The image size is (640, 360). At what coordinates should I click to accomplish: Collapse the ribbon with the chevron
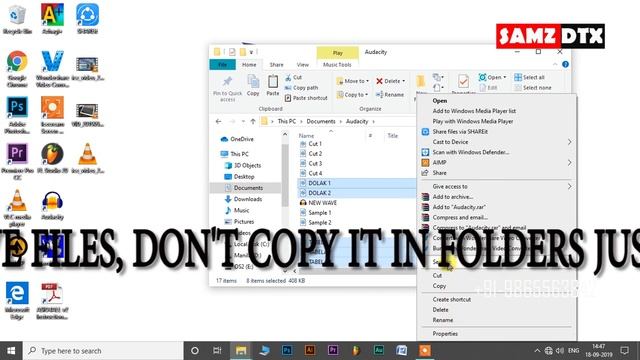[x=555, y=64]
